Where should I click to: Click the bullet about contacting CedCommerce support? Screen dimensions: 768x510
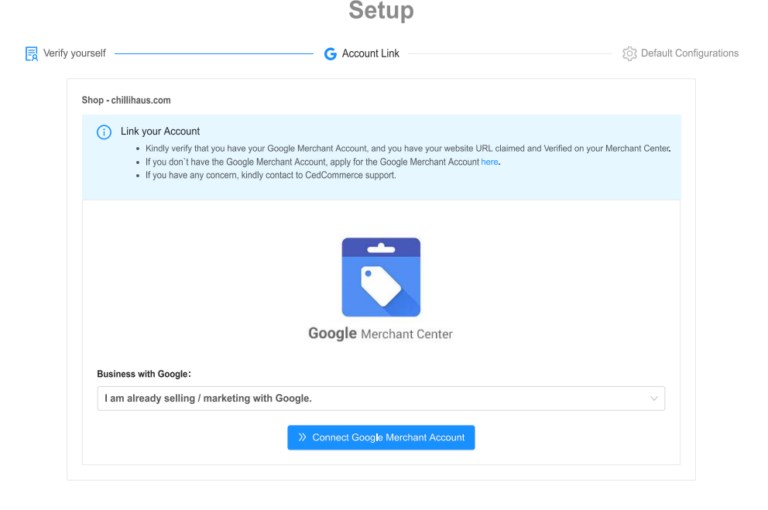[270, 175]
